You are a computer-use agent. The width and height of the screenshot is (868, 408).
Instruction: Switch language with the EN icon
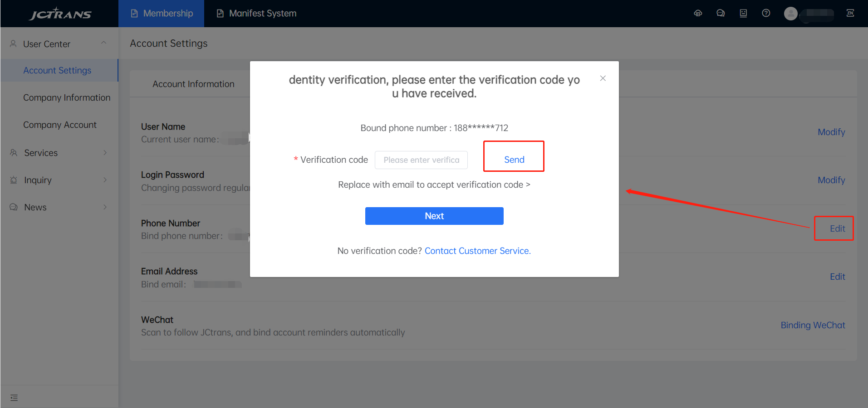pos(850,13)
